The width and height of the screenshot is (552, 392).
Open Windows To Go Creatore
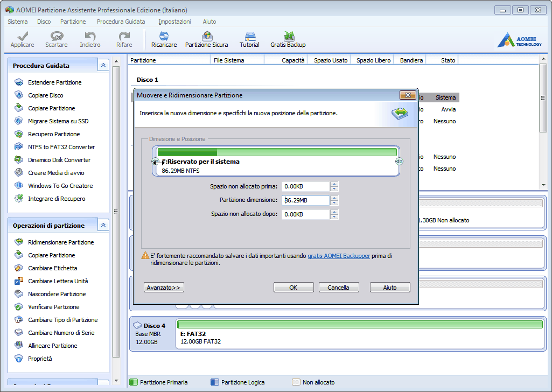click(60, 186)
